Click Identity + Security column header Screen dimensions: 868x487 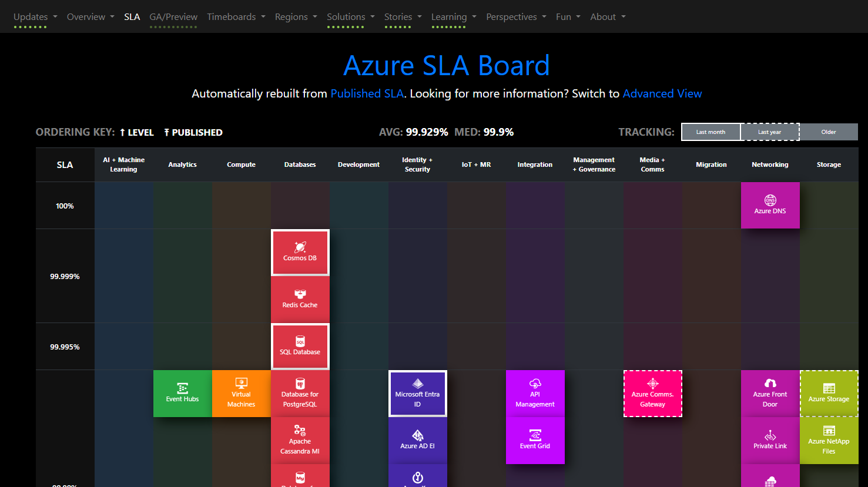point(417,164)
